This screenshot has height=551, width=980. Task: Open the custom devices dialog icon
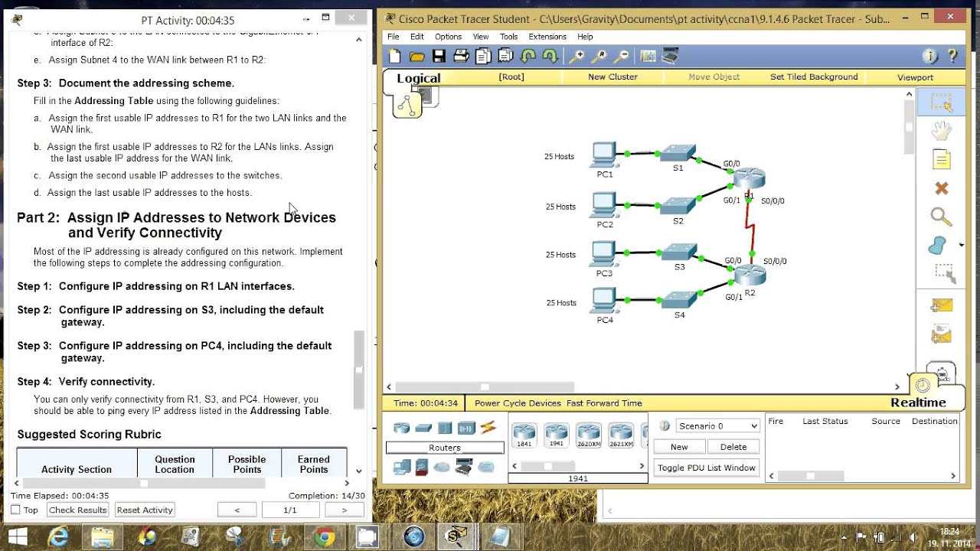click(670, 56)
